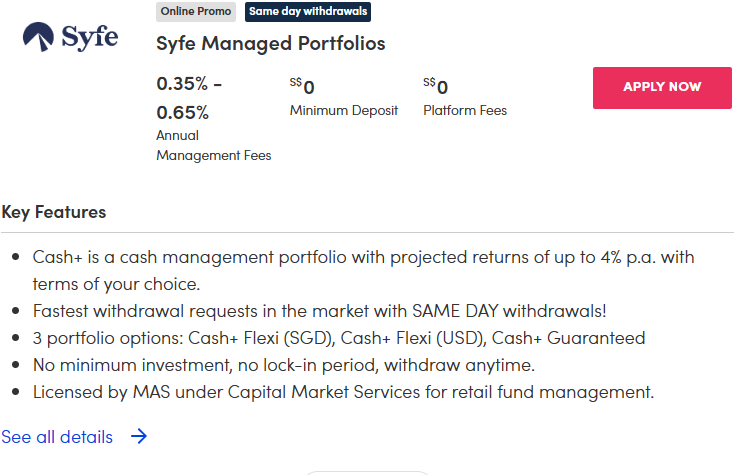Click the 3 portfolio options bullet point
Screen dimensions: 735x475
click(x=338, y=338)
